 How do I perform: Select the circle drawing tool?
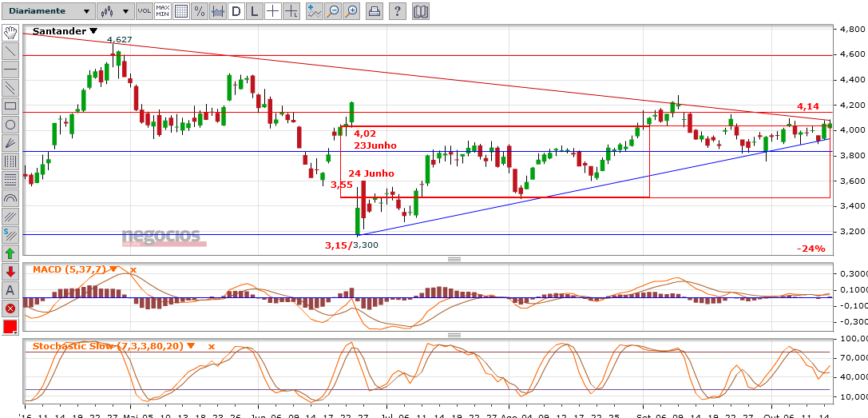click(10, 124)
